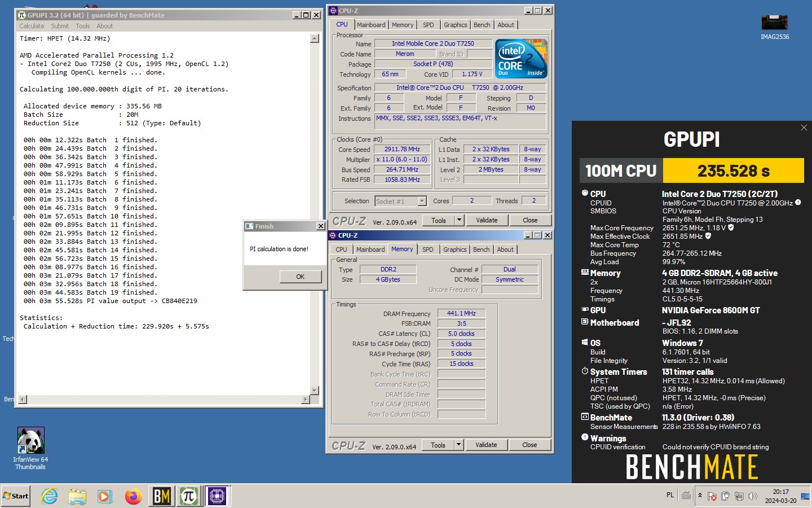Click GPUPI horizontal scroll-left arrow
The width and height of the screenshot is (812, 508).
point(23,400)
